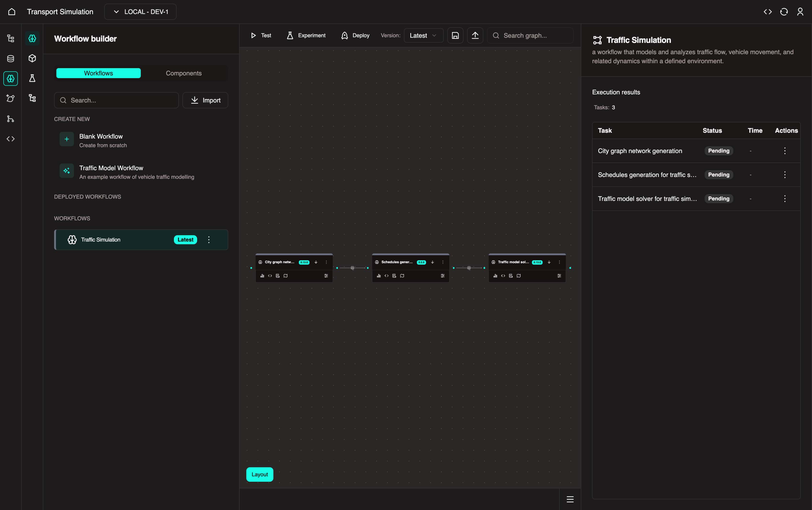Click the 0.5.0 version badge on Schedules node

tap(421, 262)
